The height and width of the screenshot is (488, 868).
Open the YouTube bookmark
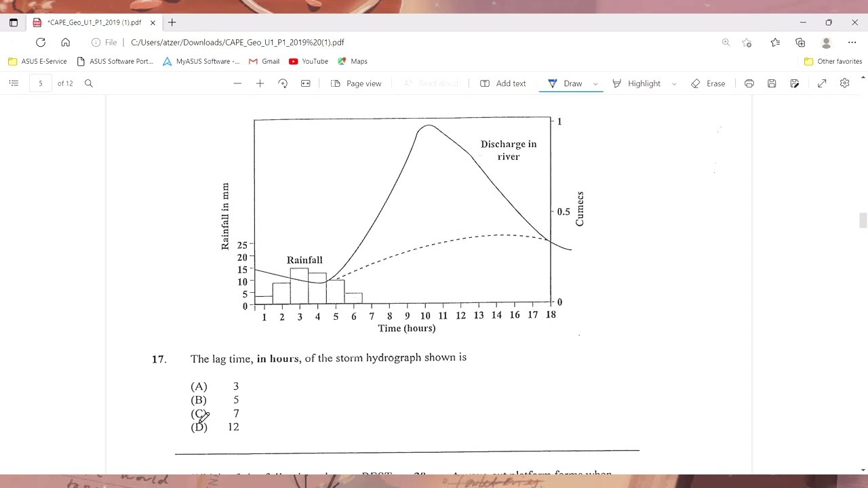(x=309, y=61)
